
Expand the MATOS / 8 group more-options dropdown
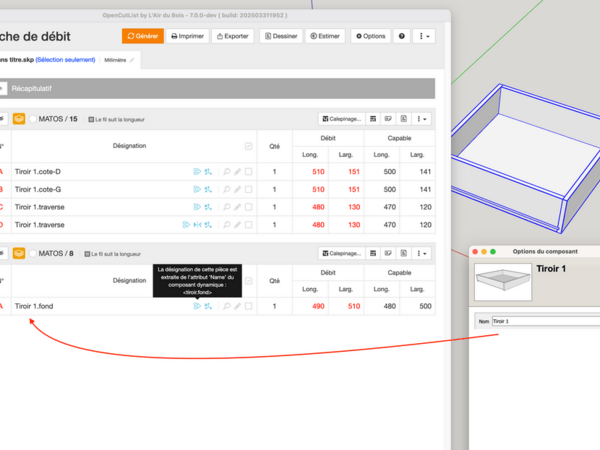tap(423, 253)
